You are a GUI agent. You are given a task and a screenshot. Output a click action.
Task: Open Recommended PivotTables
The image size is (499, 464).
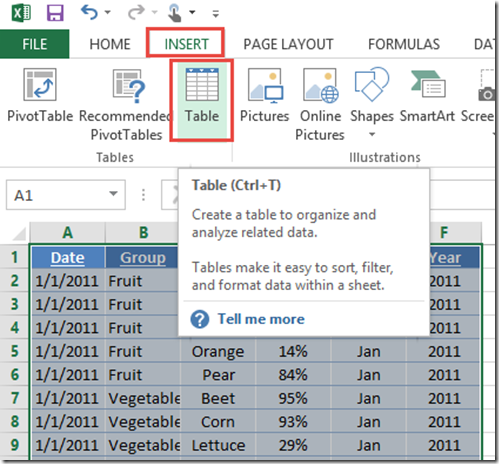[126, 105]
